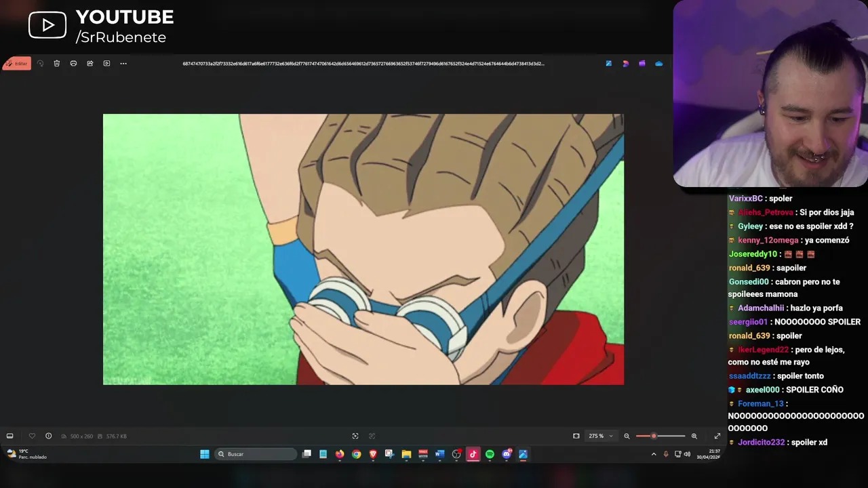
Task: Rotate the image with the rotate icon
Action: pos(40,64)
